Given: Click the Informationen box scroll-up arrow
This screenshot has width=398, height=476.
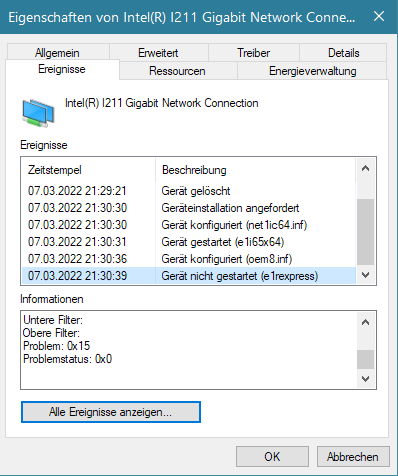Looking at the screenshot, I should tap(366, 322).
